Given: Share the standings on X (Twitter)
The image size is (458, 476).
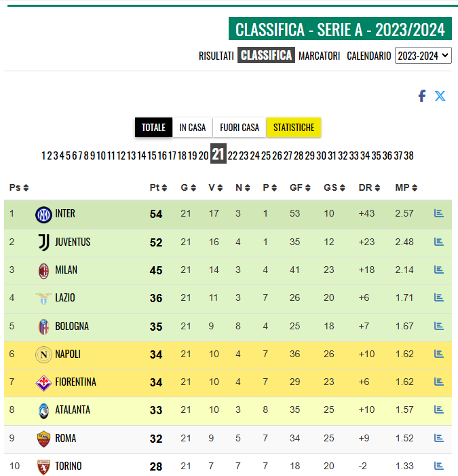Looking at the screenshot, I should click(440, 96).
